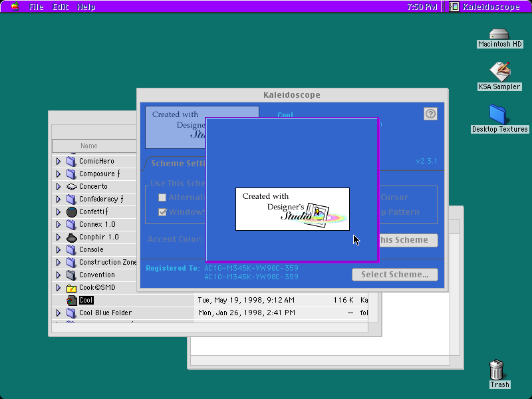Click the date Tue, May 19, 1998, 9:12 AM

tap(246, 301)
